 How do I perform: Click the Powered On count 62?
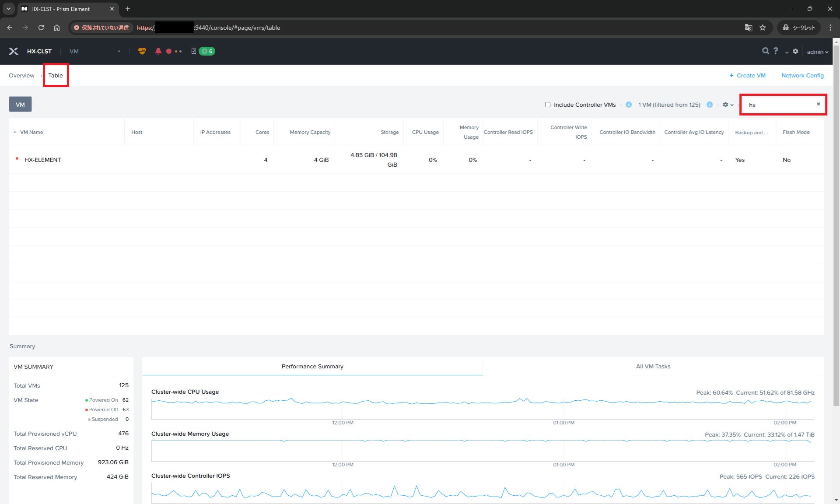tap(126, 400)
